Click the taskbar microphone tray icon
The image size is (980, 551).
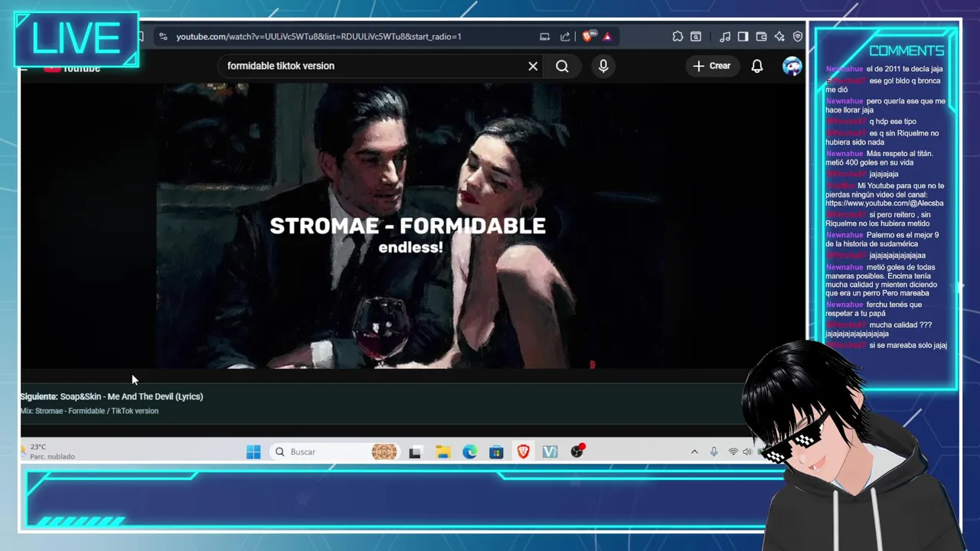click(714, 452)
